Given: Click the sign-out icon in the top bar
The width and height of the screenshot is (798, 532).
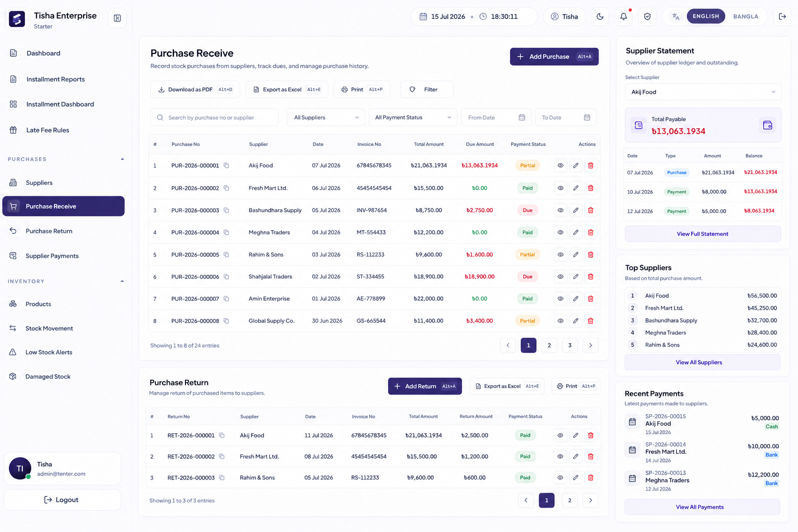Looking at the screenshot, I should pos(782,17).
